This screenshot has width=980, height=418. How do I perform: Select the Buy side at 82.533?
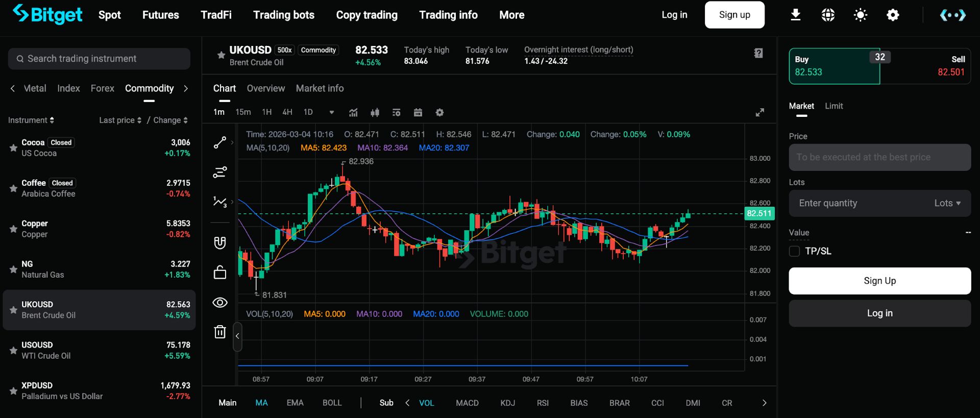click(835, 66)
